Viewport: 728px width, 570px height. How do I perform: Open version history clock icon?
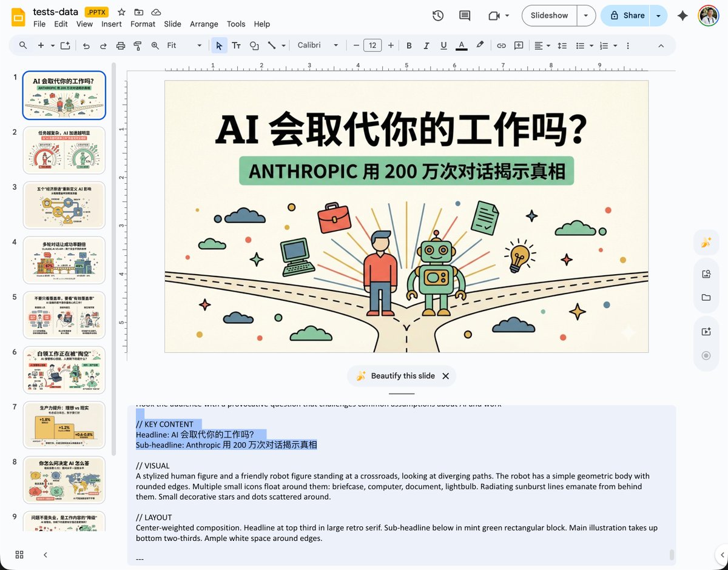(x=438, y=16)
